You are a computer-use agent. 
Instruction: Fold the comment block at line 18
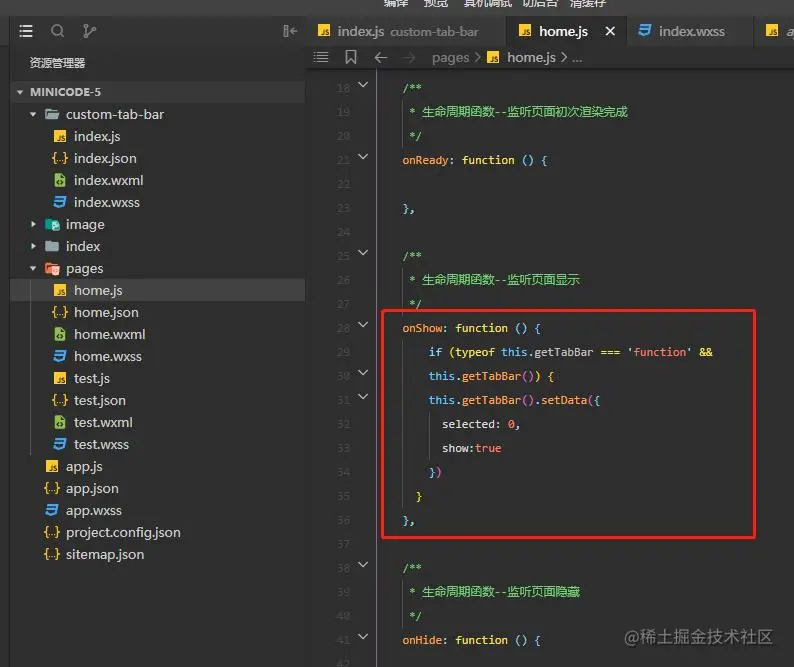[363, 85]
